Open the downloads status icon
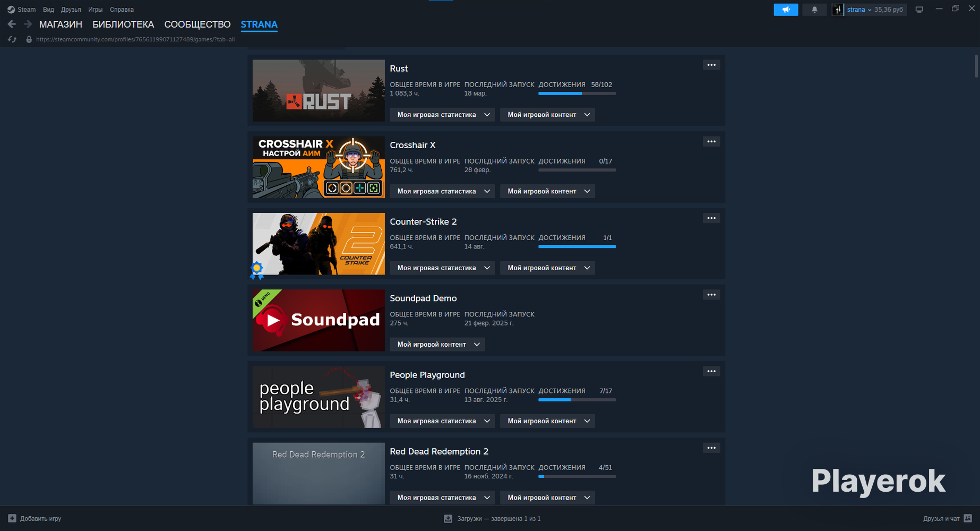The width and height of the screenshot is (980, 531). 448,518
